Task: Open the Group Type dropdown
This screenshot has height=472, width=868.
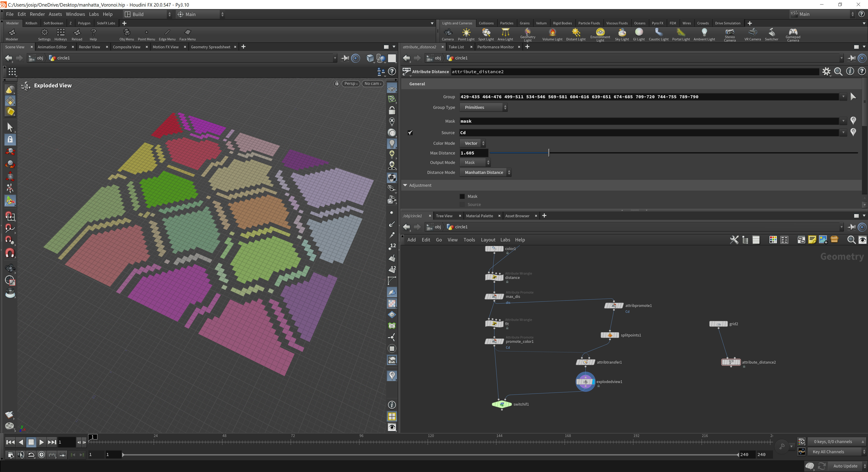Action: click(x=483, y=107)
